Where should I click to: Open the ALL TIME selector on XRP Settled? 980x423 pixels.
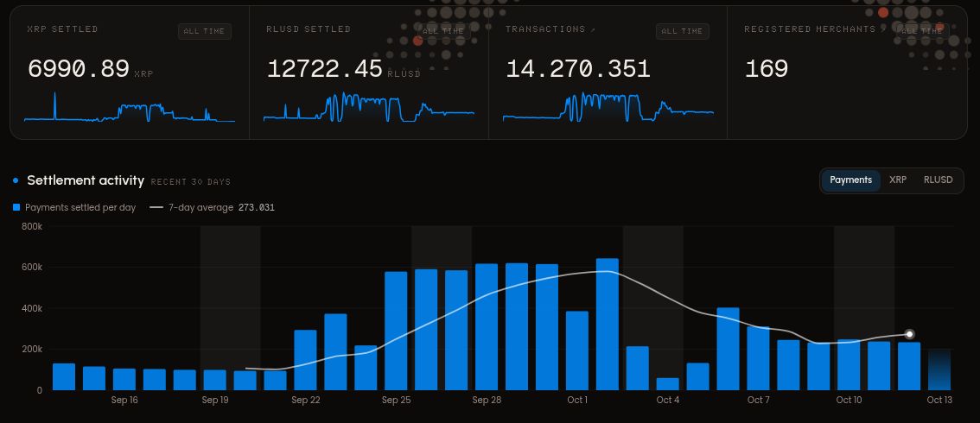(204, 31)
